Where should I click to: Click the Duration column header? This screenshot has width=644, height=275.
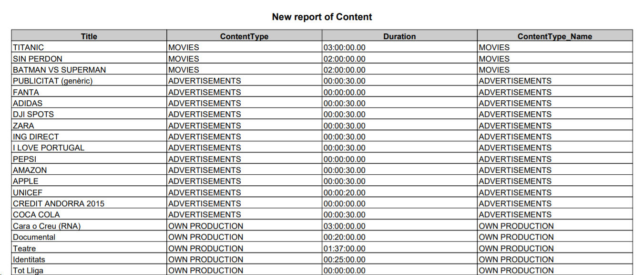(x=399, y=36)
